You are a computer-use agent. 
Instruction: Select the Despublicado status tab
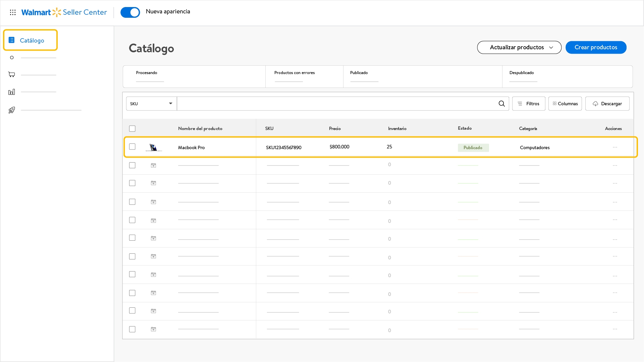(x=567, y=77)
